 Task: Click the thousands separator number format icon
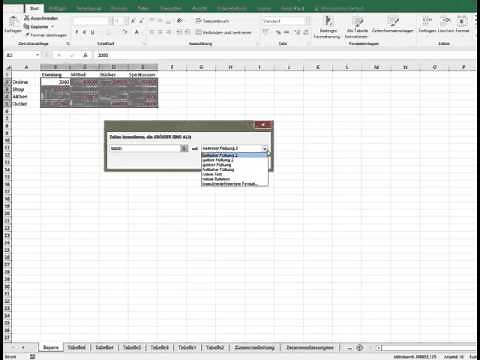click(287, 32)
